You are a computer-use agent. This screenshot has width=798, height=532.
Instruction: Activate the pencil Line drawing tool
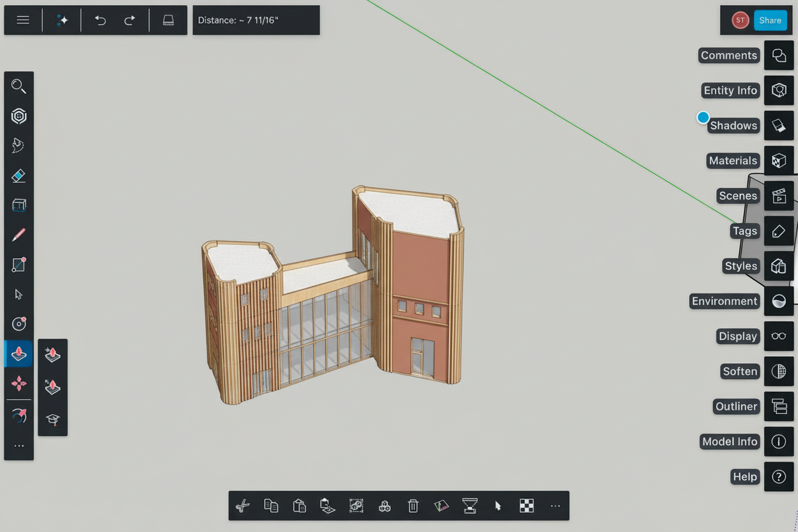(x=19, y=235)
